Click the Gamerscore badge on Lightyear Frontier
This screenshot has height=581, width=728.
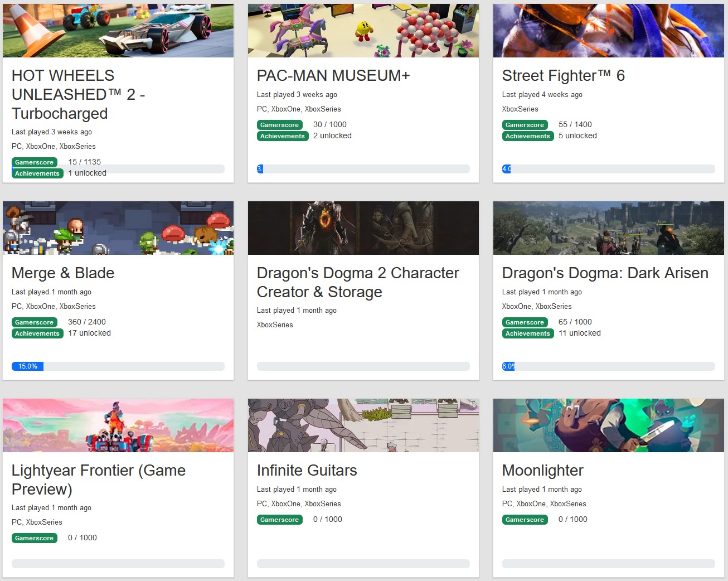pyautogui.click(x=35, y=538)
